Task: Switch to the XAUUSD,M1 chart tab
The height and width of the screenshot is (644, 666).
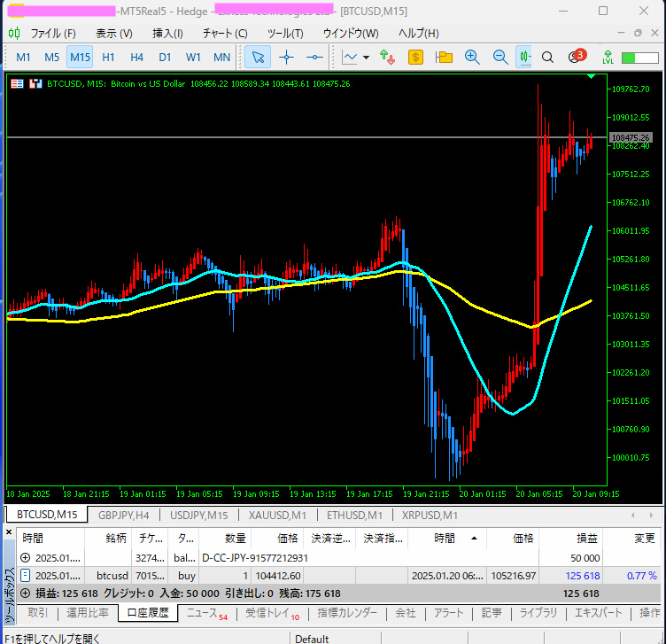Action: coord(277,515)
